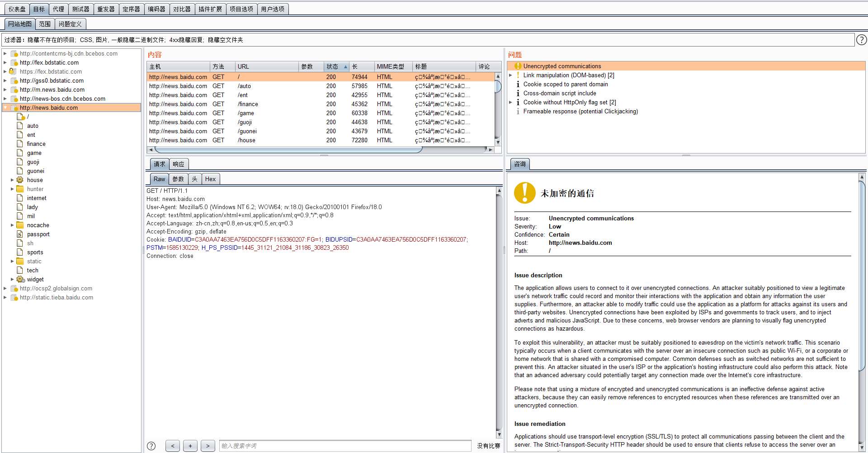
Task: Switch to the Hex view tab
Action: click(x=210, y=179)
